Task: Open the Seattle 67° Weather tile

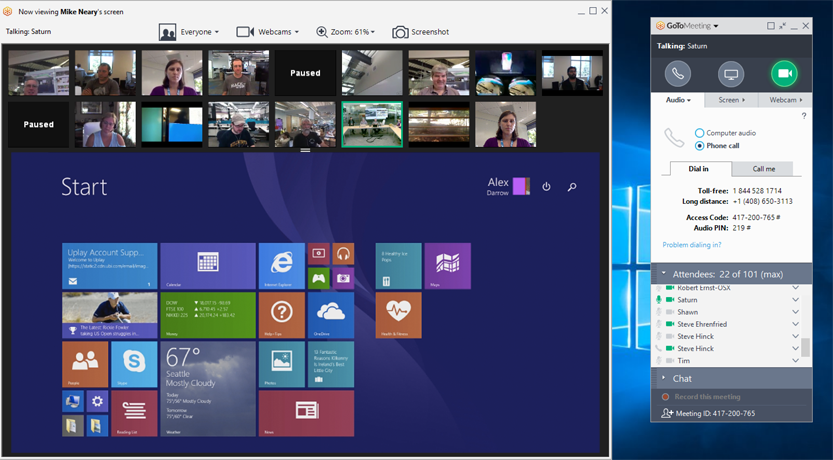Action: pos(208,389)
